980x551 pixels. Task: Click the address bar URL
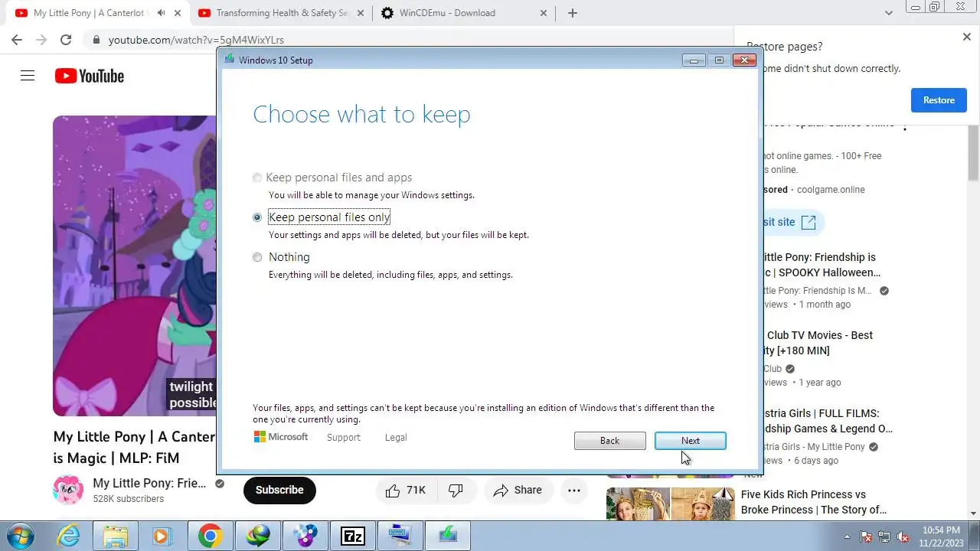click(196, 40)
